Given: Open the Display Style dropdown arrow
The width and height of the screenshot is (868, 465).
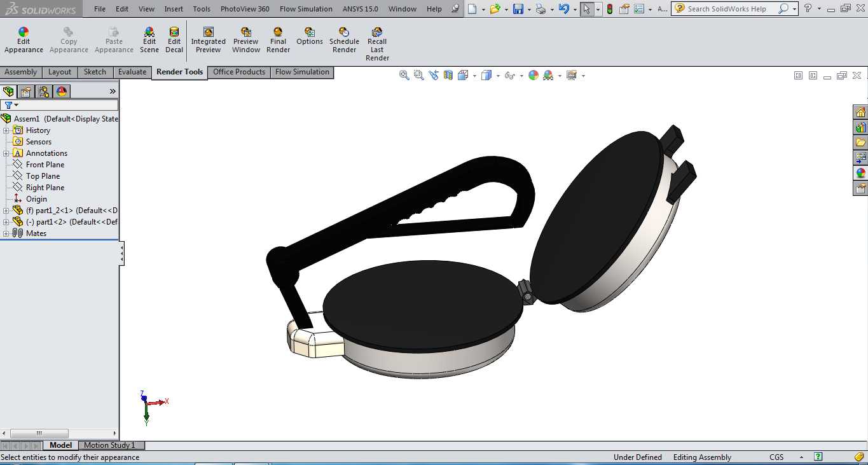Looking at the screenshot, I should point(498,76).
